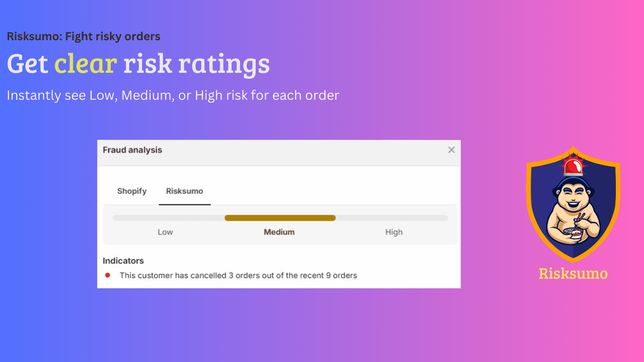Select the bold Medium risk label
Screen dimensions: 644x362
pos(279,232)
